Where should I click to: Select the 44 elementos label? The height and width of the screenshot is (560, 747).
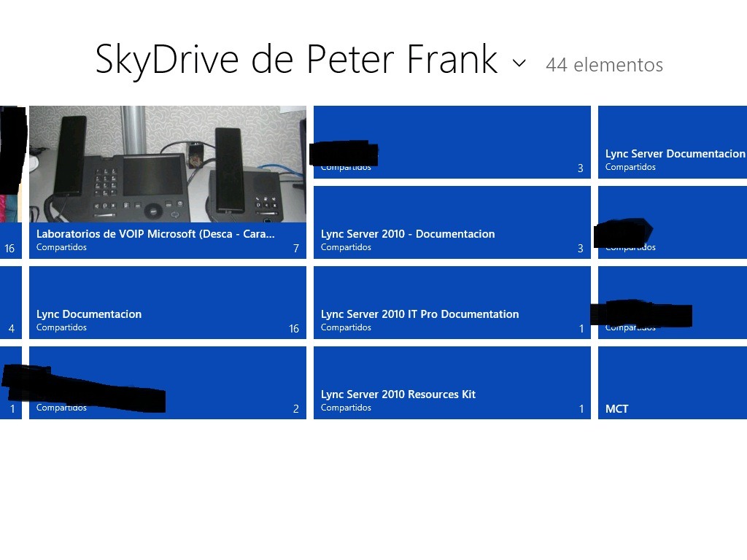604,65
